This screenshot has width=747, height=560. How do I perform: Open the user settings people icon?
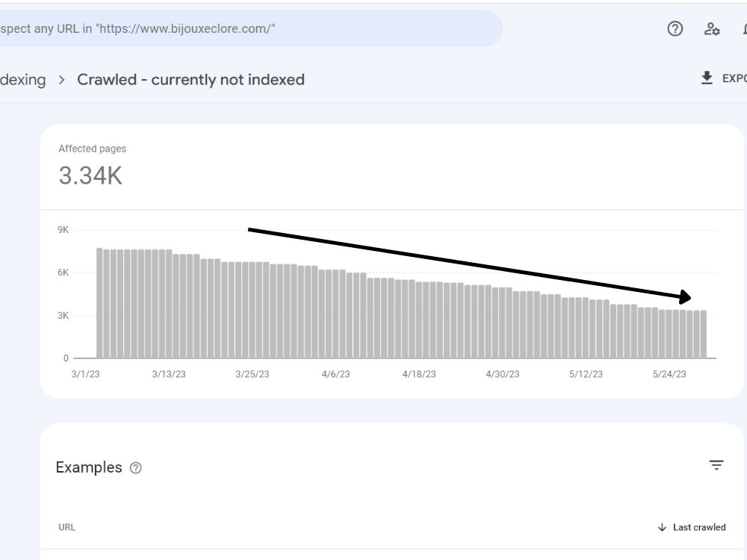click(712, 29)
